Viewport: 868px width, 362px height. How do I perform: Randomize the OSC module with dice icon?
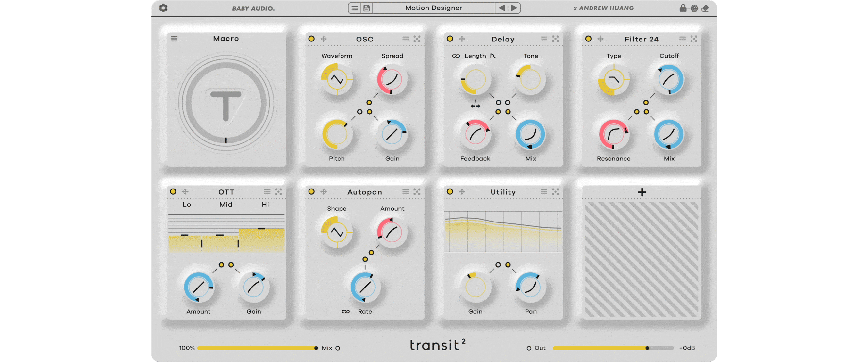[417, 39]
